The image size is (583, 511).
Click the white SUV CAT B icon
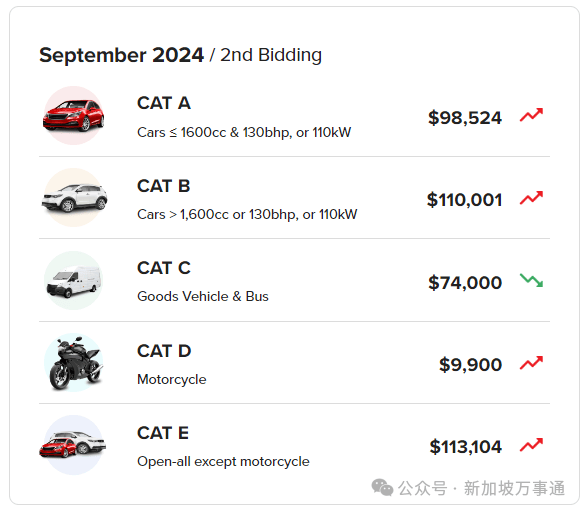coord(74,198)
